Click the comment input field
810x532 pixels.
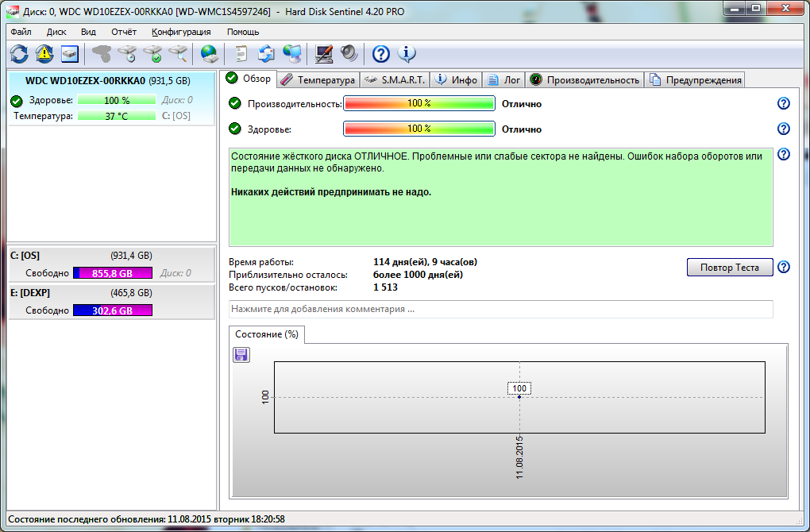coord(500,309)
